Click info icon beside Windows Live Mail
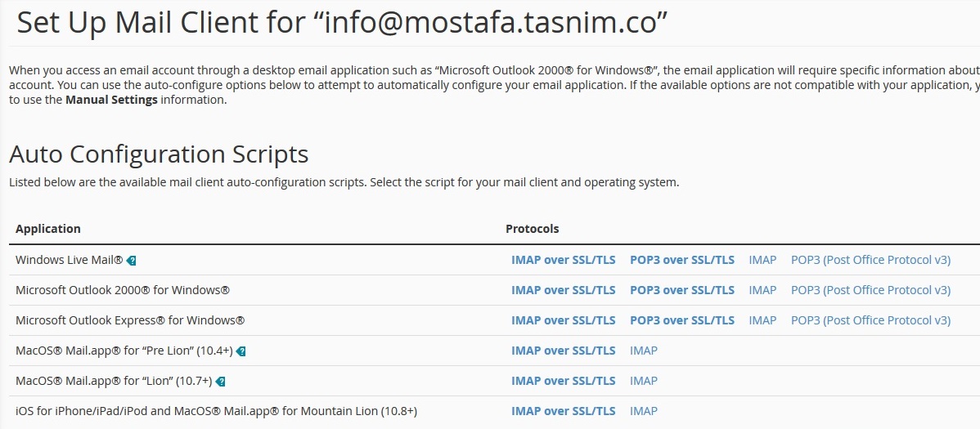 tap(132, 261)
